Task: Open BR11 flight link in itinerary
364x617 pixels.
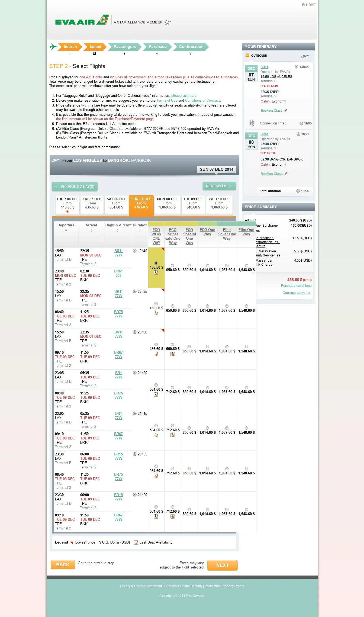Action: 264,67
